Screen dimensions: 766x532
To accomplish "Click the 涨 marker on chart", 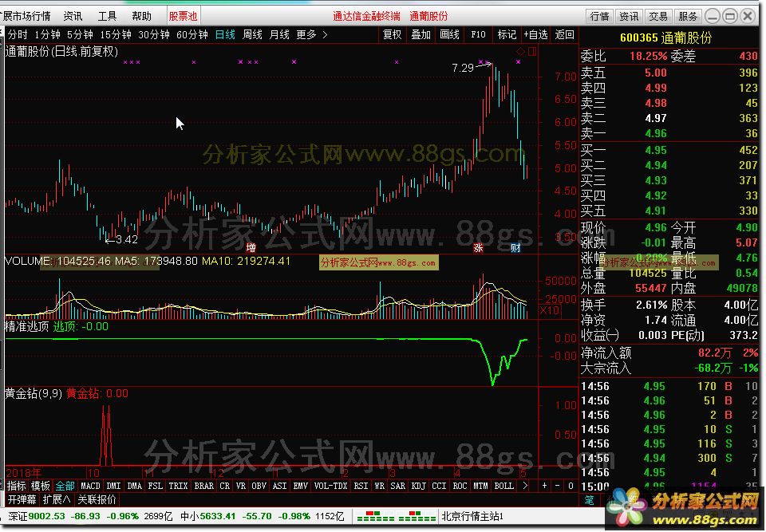I will click(478, 248).
